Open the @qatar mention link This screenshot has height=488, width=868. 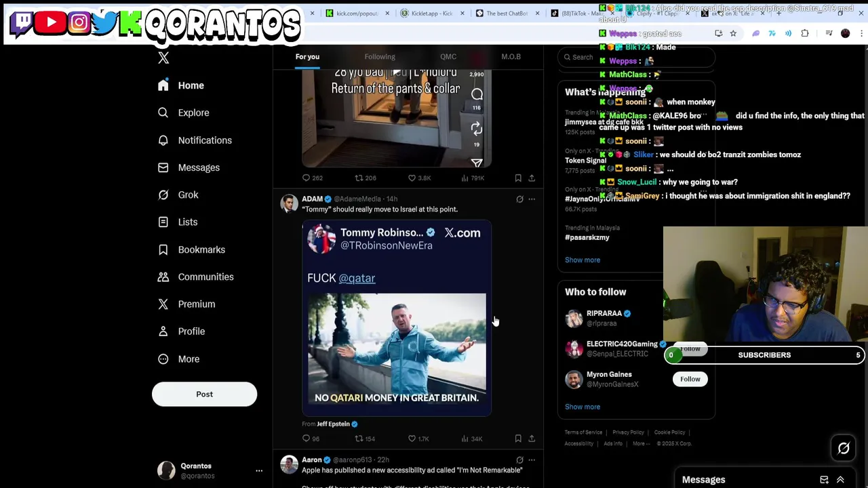tap(357, 279)
